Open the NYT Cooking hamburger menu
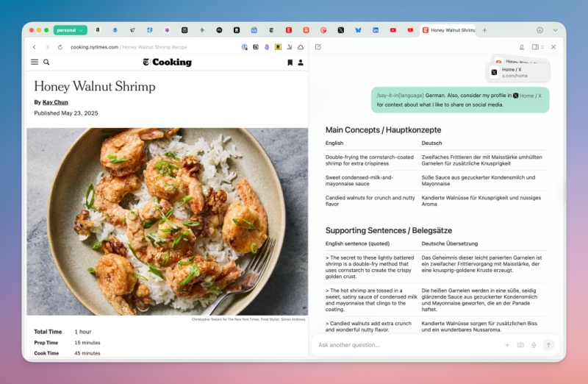588x384 pixels. coord(35,62)
